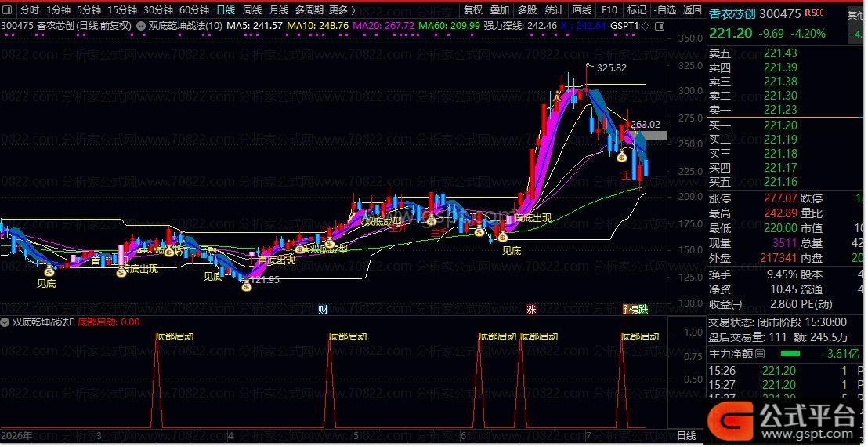Click the 15:26 trade row
Image resolution: width=868 pixels, height=447 pixels.
coord(786,371)
